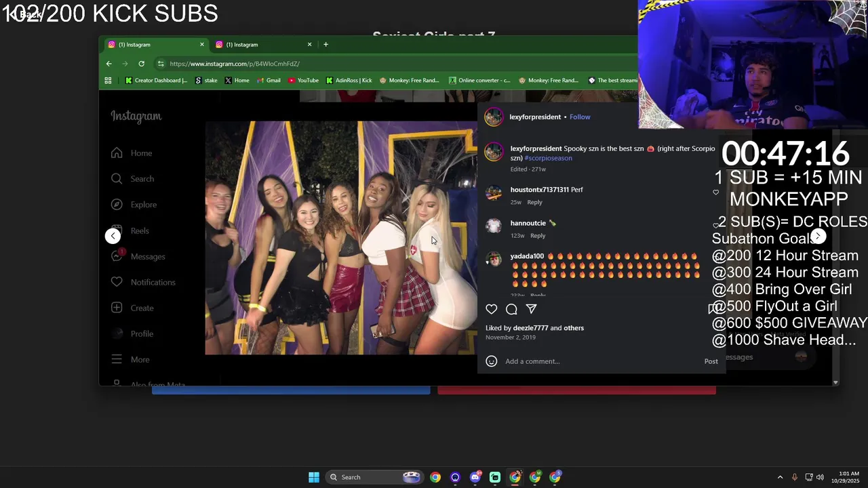The image size is (868, 488).
Task: Close the second Instagram tab
Action: click(x=309, y=45)
